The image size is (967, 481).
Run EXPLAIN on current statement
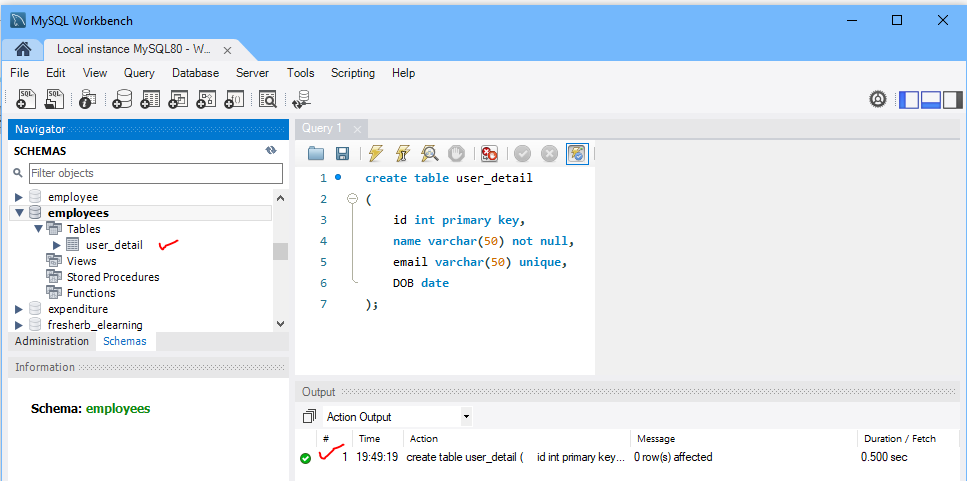(429, 153)
